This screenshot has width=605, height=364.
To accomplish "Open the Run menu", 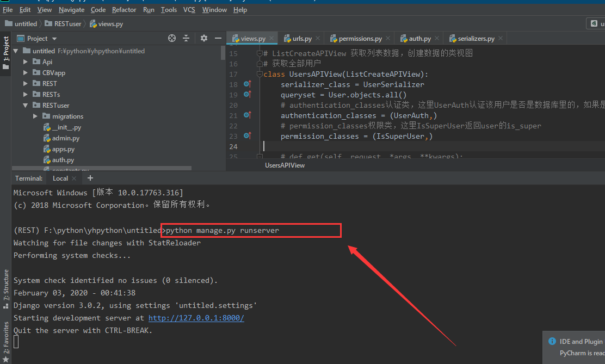I will click(149, 10).
